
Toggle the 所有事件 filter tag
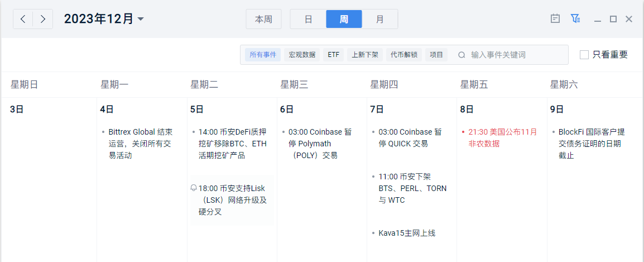coord(263,55)
